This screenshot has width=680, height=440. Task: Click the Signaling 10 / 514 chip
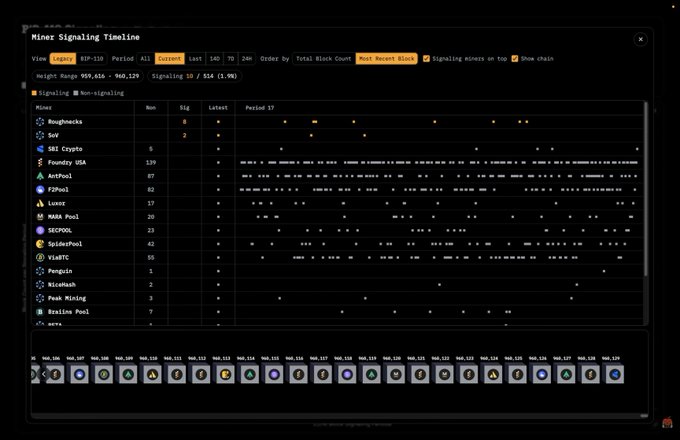click(194, 76)
